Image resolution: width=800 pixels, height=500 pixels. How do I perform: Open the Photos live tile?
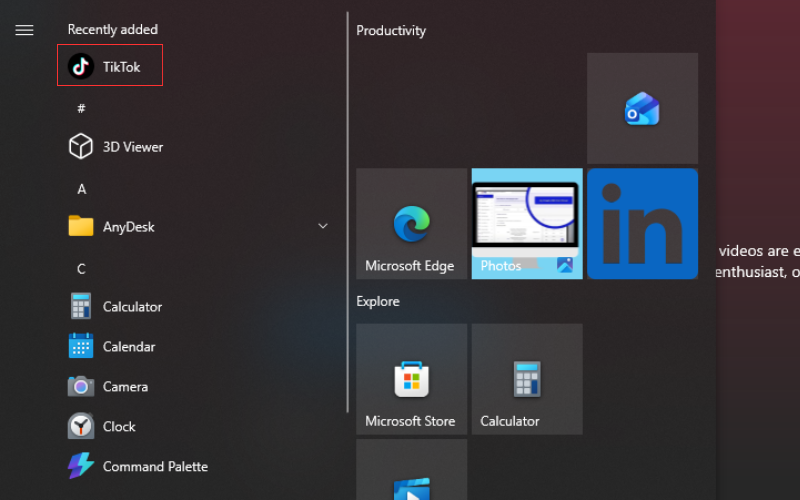(527, 223)
